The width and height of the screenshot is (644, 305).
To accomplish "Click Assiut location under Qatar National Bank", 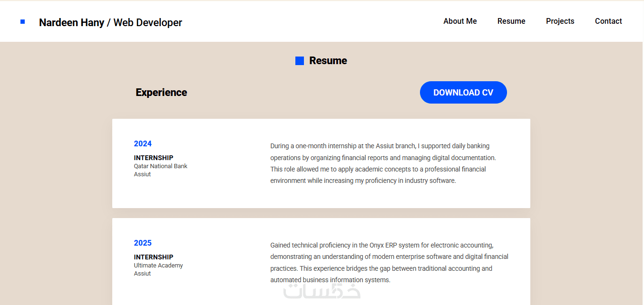I will coord(142,174).
